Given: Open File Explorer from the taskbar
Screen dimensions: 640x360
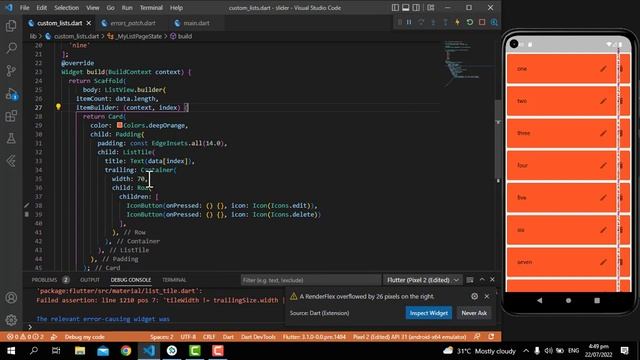Looking at the screenshot, I should [80, 351].
